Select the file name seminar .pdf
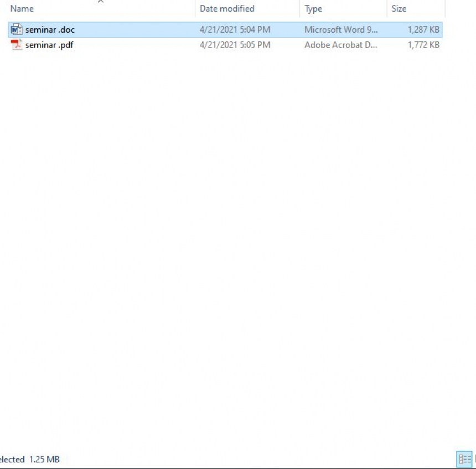Screen dimensions: 476x469 (49, 45)
